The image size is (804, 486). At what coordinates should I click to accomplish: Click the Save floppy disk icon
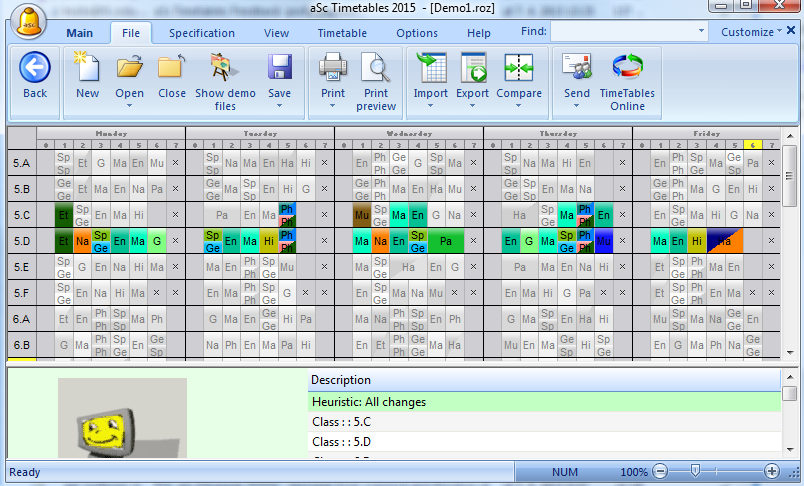279,68
